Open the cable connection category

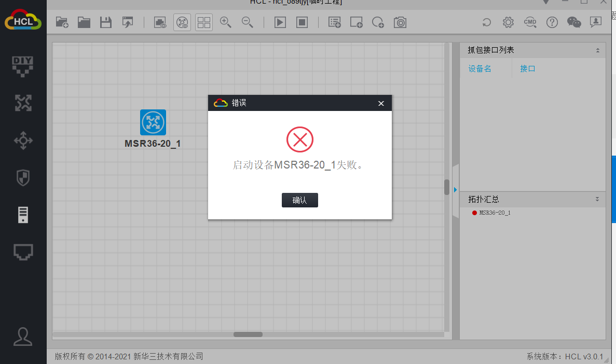coord(23,251)
